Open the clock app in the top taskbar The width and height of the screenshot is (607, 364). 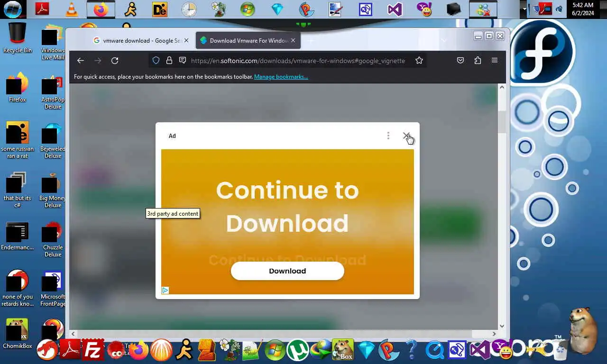[x=189, y=9]
